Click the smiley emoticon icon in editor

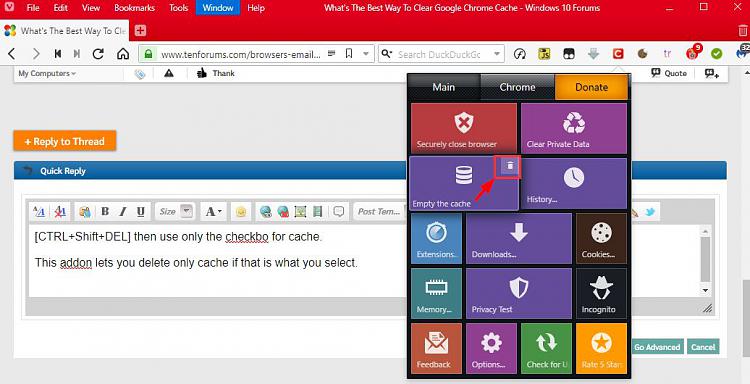(241, 212)
